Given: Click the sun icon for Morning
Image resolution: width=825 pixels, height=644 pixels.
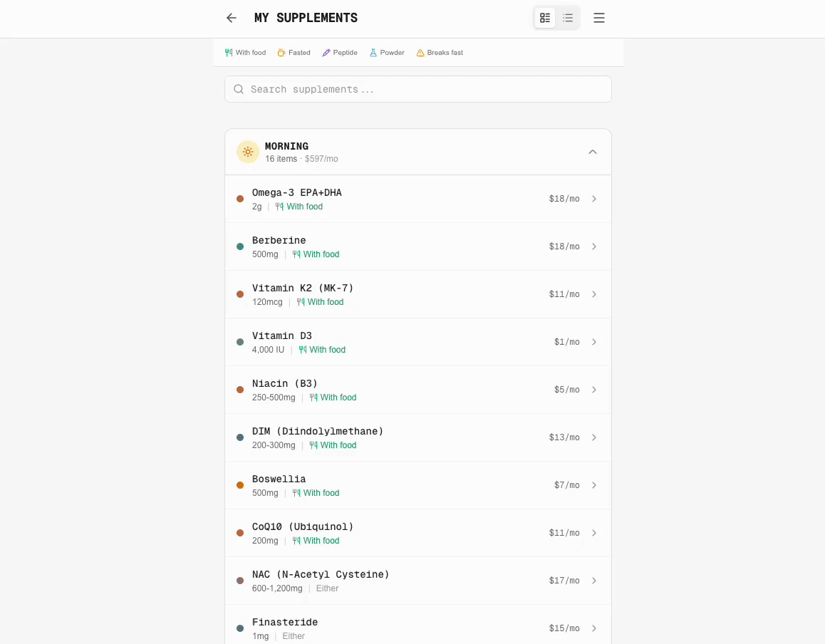Looking at the screenshot, I should click(x=248, y=152).
